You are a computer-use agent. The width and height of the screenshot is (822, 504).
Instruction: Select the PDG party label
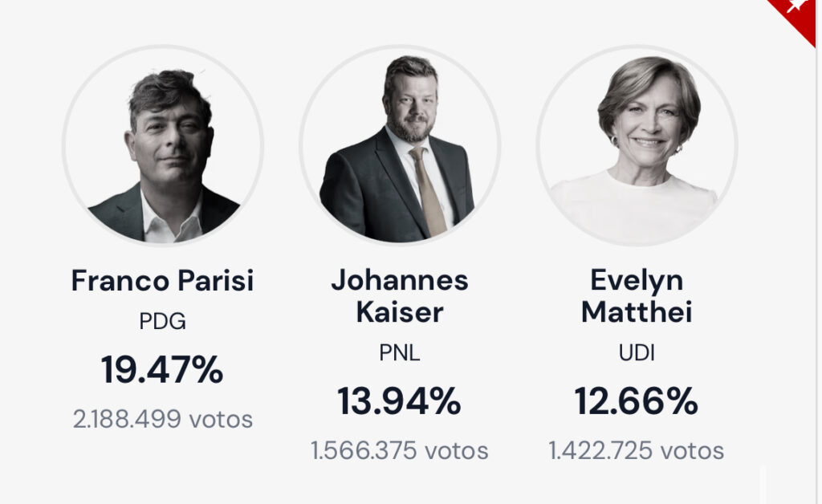tap(162, 322)
